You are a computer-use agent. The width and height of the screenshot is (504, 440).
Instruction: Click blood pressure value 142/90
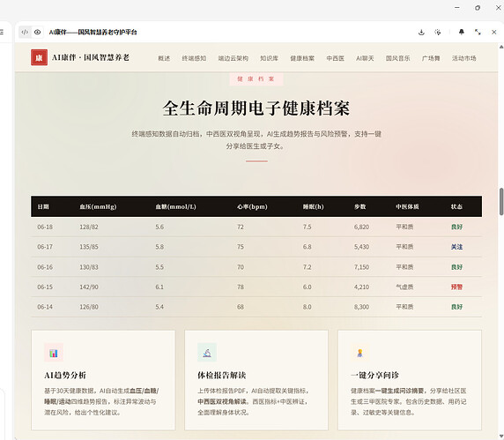89,287
